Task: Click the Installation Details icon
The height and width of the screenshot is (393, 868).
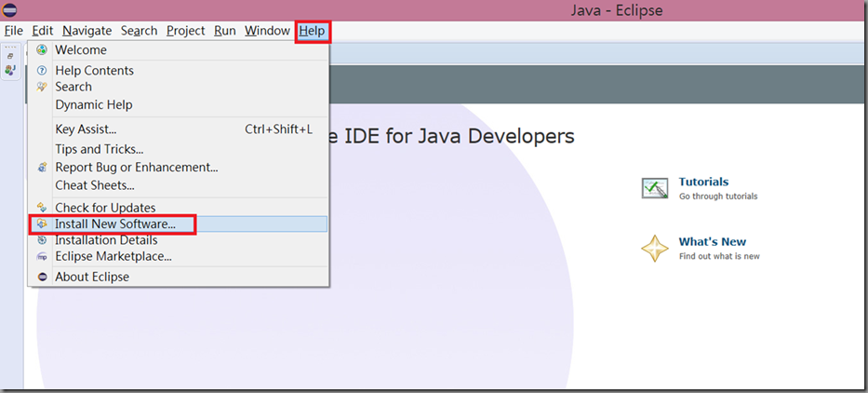Action: pyautogui.click(x=42, y=240)
